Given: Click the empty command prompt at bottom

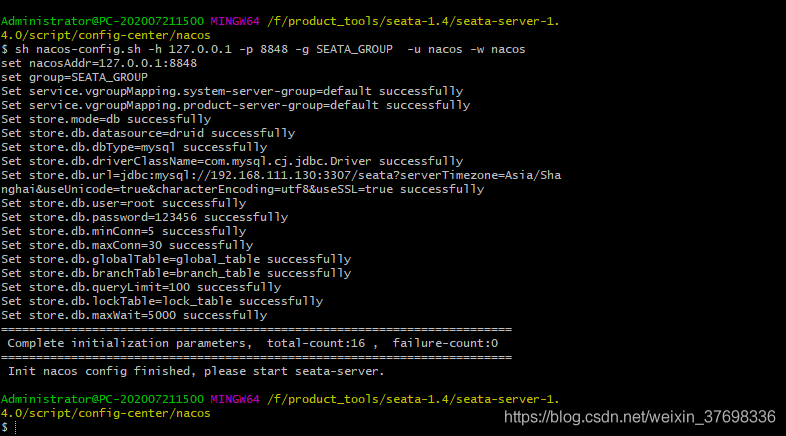Looking at the screenshot, I should point(16,426).
